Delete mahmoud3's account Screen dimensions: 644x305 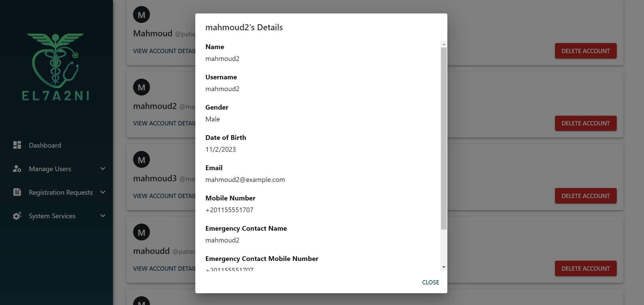[x=586, y=196]
